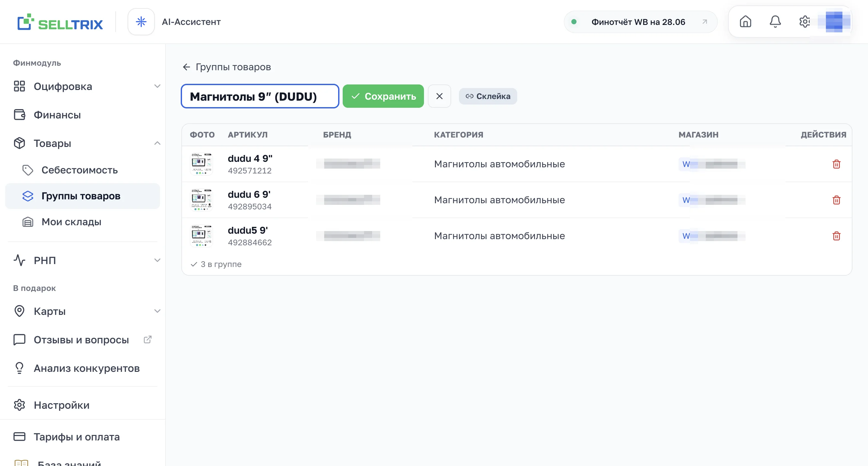Expand the Оцифровка section chevron
Image resolution: width=868 pixels, height=466 pixels.
point(157,86)
